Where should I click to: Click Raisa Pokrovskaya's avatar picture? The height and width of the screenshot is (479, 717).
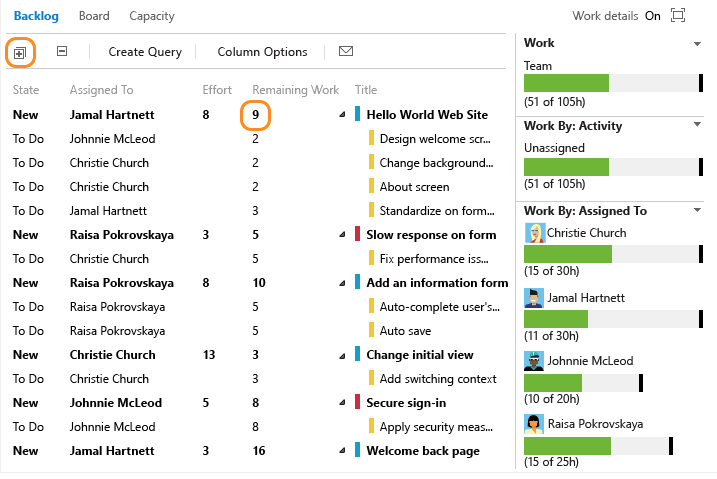[534, 424]
